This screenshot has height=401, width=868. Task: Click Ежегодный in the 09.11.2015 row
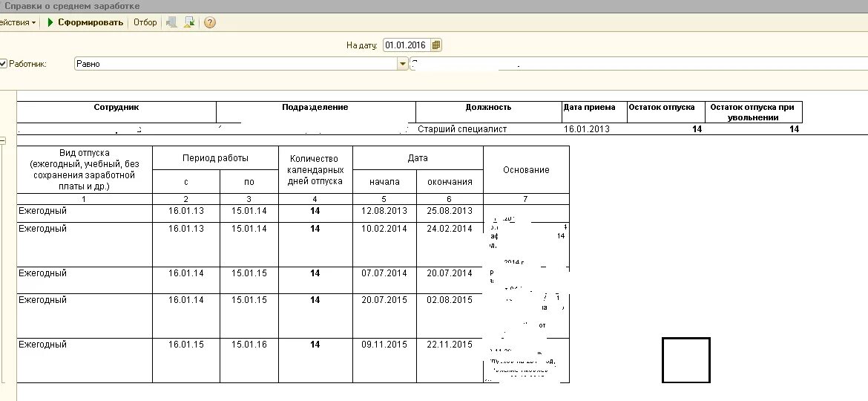pyautogui.click(x=84, y=360)
